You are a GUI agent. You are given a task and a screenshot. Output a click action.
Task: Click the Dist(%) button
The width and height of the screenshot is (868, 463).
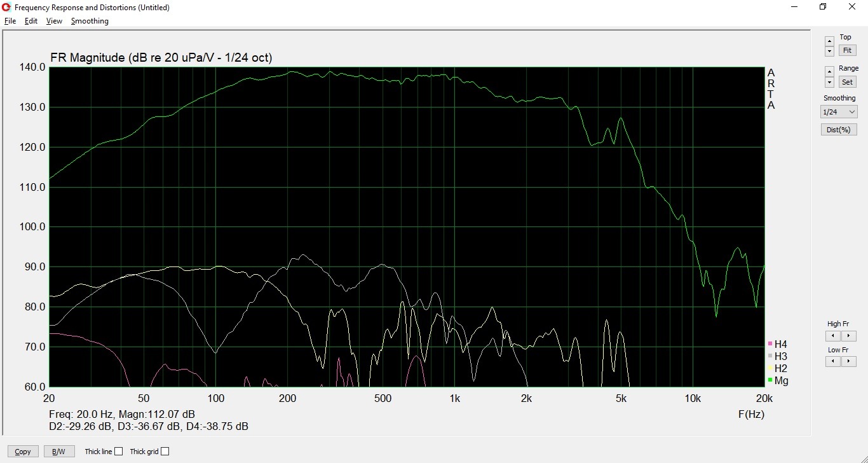[839, 130]
